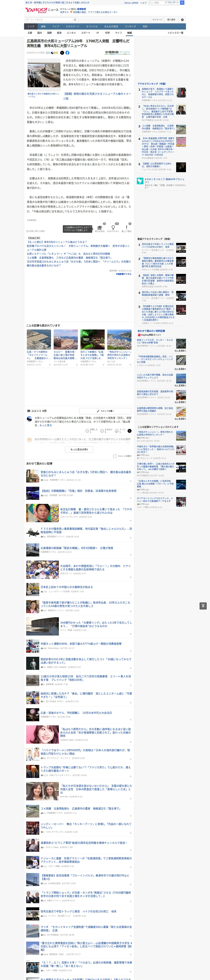
Task: Open the 経済 category
Action: pos(59,33)
